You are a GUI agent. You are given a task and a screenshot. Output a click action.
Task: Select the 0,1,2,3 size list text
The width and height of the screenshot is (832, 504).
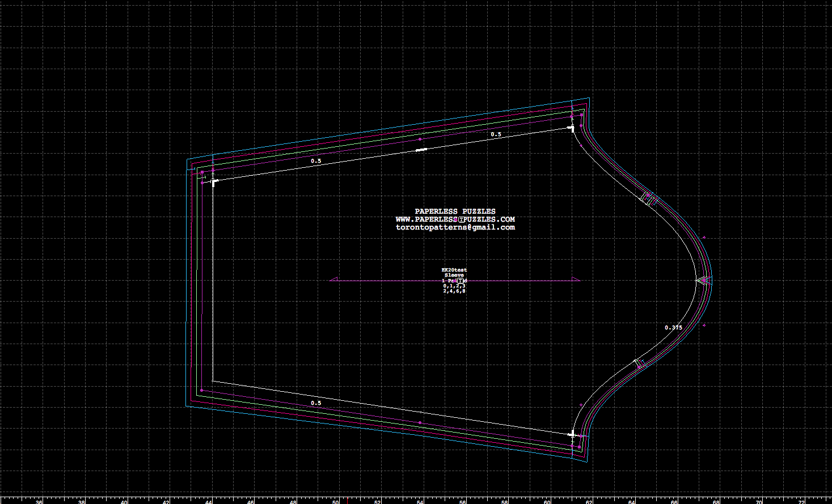454,286
